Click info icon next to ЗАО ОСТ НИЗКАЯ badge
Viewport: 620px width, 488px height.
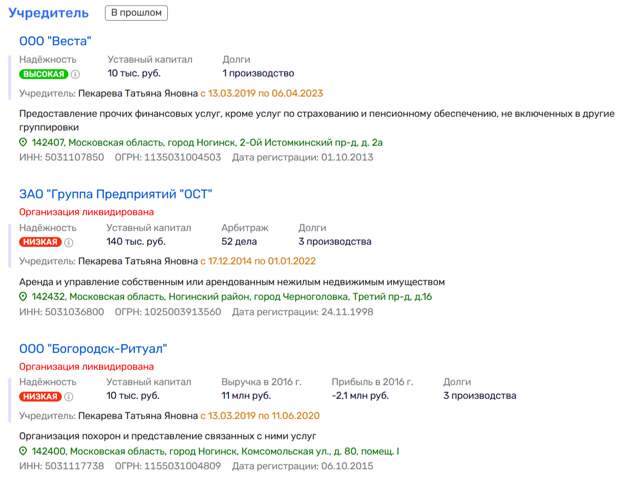(x=71, y=242)
